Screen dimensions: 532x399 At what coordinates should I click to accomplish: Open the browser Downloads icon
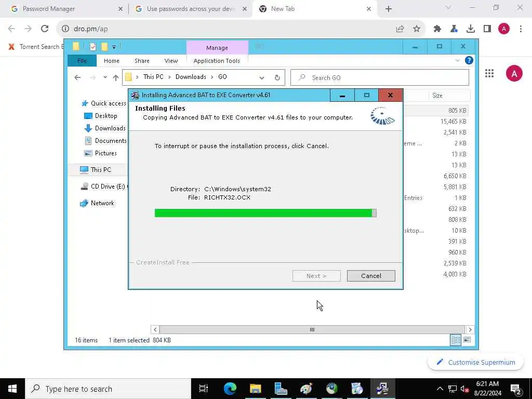pyautogui.click(x=471, y=29)
